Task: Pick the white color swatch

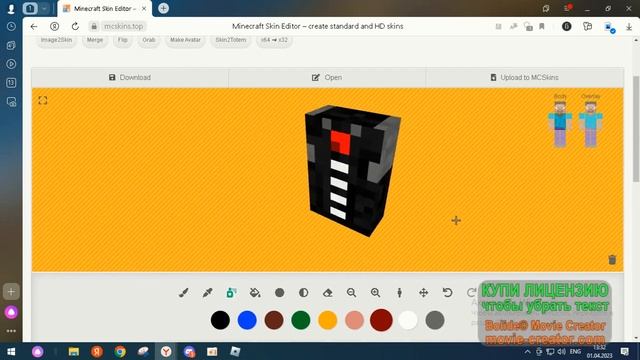Action: 408,320
